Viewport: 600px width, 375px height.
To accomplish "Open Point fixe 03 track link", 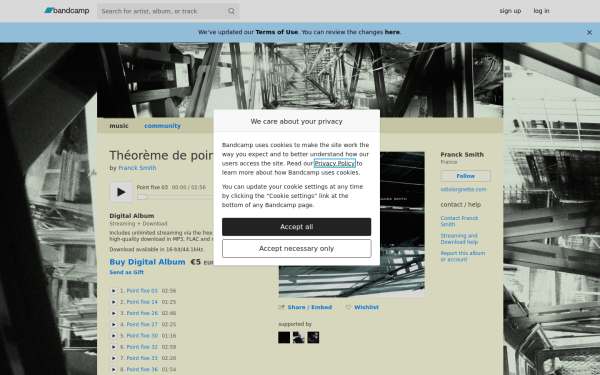I will point(142,291).
